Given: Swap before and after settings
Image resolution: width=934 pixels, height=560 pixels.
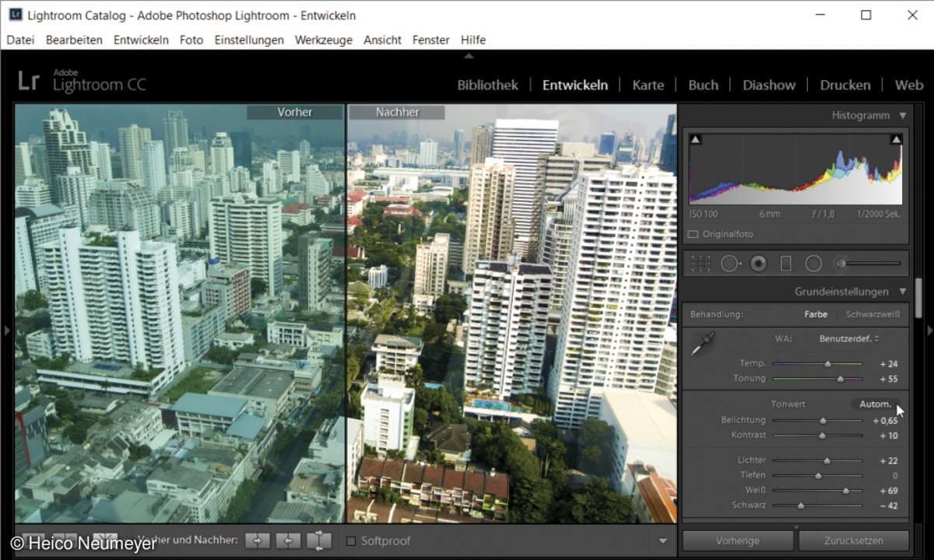Looking at the screenshot, I should (319, 541).
